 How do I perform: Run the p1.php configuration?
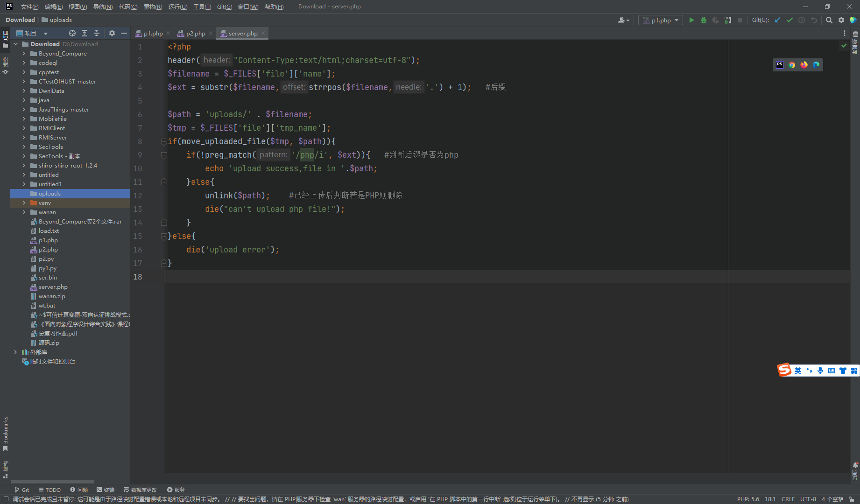pos(691,20)
